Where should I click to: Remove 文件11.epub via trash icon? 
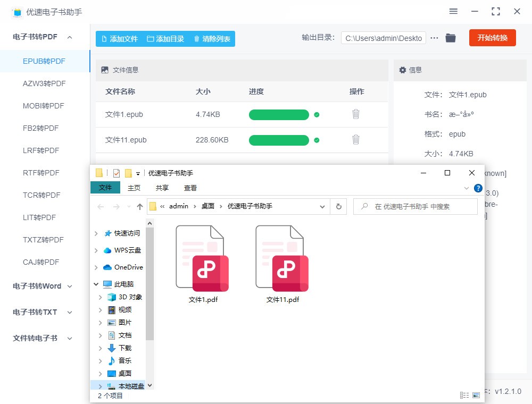point(355,140)
